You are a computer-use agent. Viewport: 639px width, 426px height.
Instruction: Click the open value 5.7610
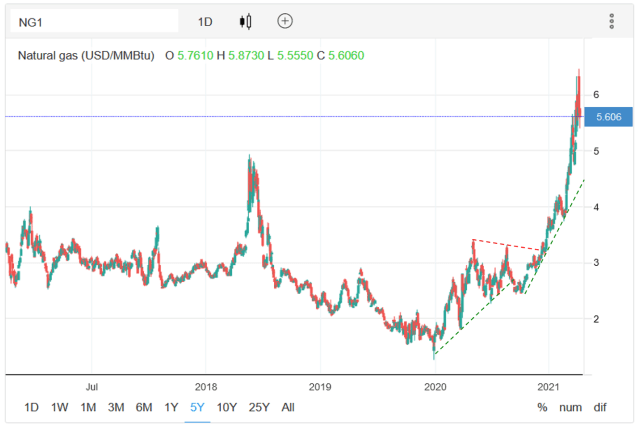click(195, 55)
